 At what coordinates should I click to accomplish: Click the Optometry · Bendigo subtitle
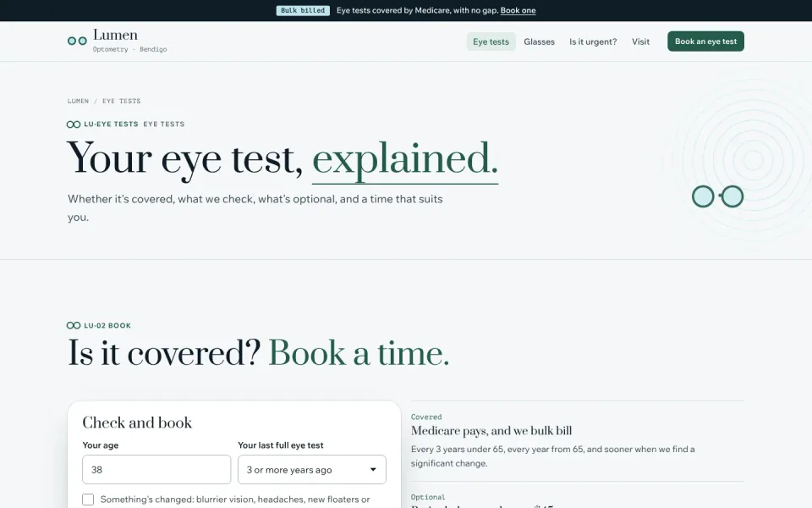point(130,49)
